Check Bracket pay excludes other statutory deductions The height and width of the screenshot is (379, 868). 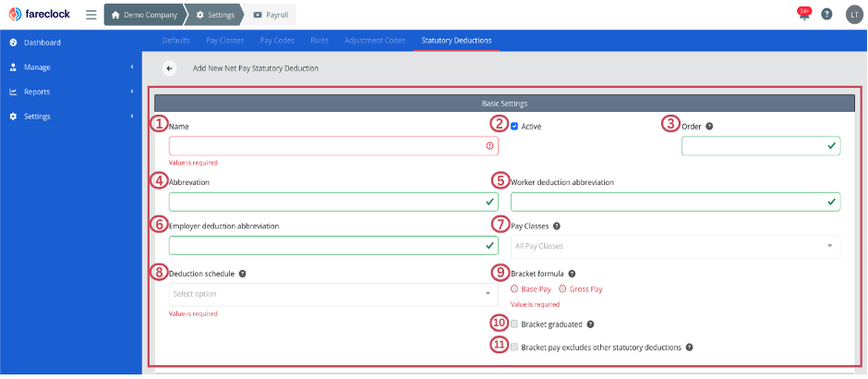pyautogui.click(x=514, y=348)
